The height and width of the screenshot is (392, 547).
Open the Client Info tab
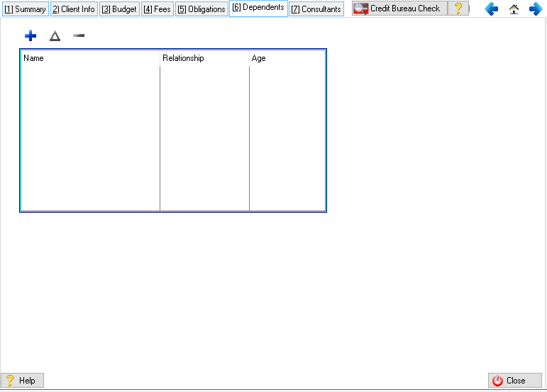tap(74, 9)
